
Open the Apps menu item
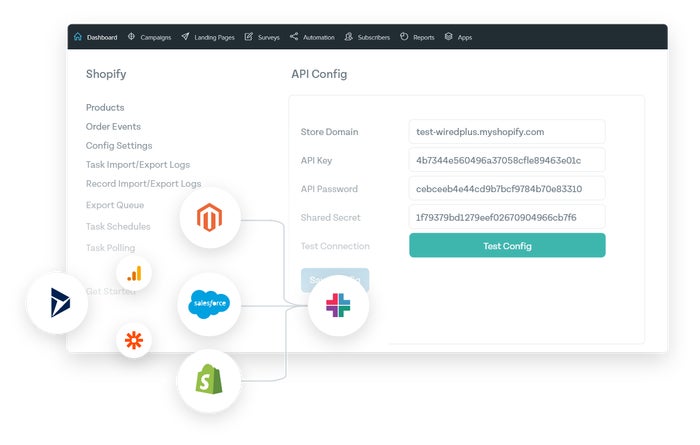tap(465, 37)
